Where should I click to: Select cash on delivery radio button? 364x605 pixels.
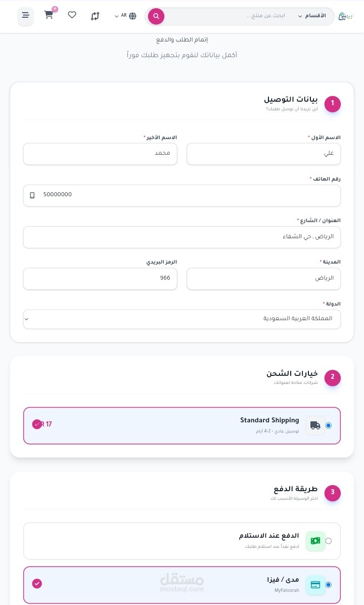pyautogui.click(x=329, y=541)
